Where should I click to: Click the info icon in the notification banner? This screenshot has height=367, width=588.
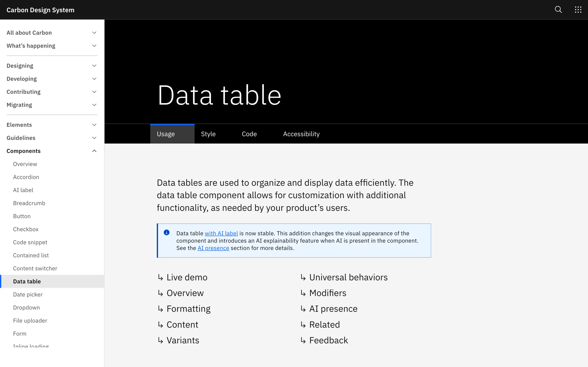(x=167, y=232)
